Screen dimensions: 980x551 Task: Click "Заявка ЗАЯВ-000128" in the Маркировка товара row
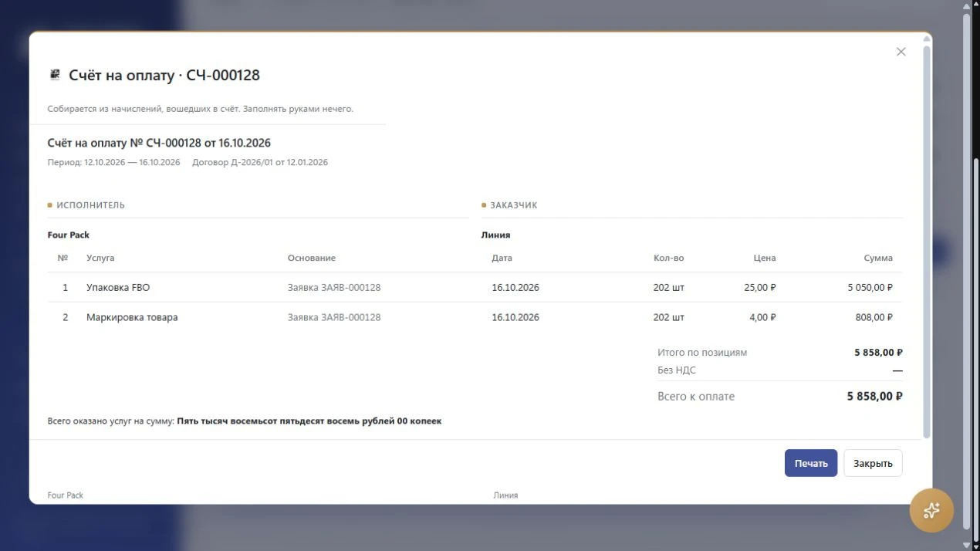[334, 317]
